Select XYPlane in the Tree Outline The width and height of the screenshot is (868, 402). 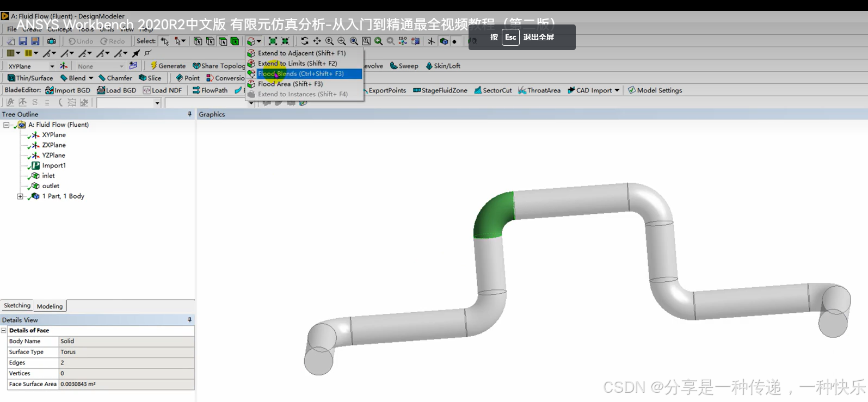click(x=54, y=135)
